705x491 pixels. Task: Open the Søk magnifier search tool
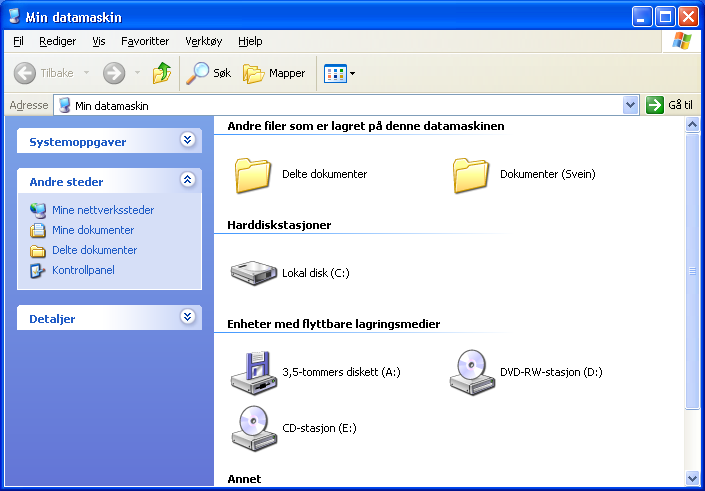pyautogui.click(x=209, y=73)
